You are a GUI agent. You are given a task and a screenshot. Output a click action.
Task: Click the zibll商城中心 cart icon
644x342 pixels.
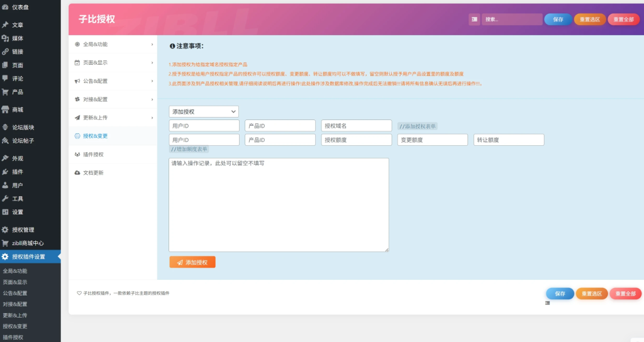[x=5, y=243]
